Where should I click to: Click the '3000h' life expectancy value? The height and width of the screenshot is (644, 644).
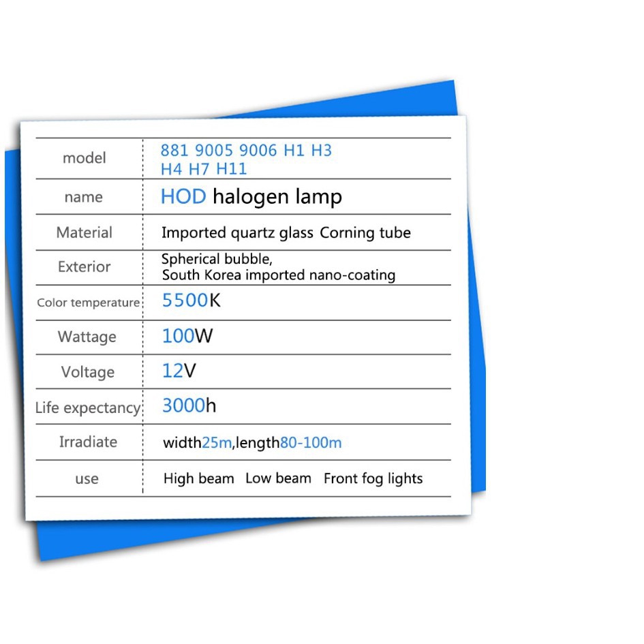pyautogui.click(x=189, y=406)
